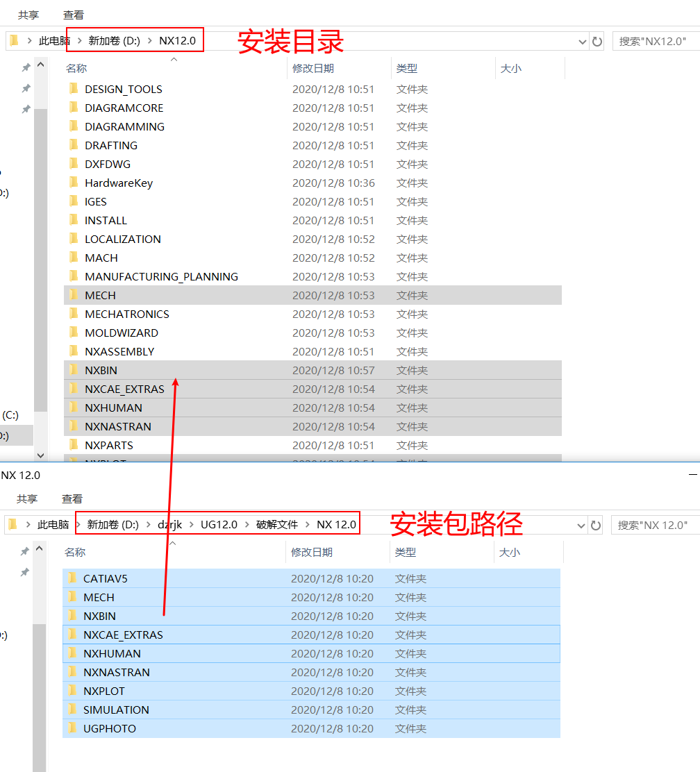This screenshot has height=772, width=700.
Task: Sort by 名称 column in the lower window
Action: [75, 552]
